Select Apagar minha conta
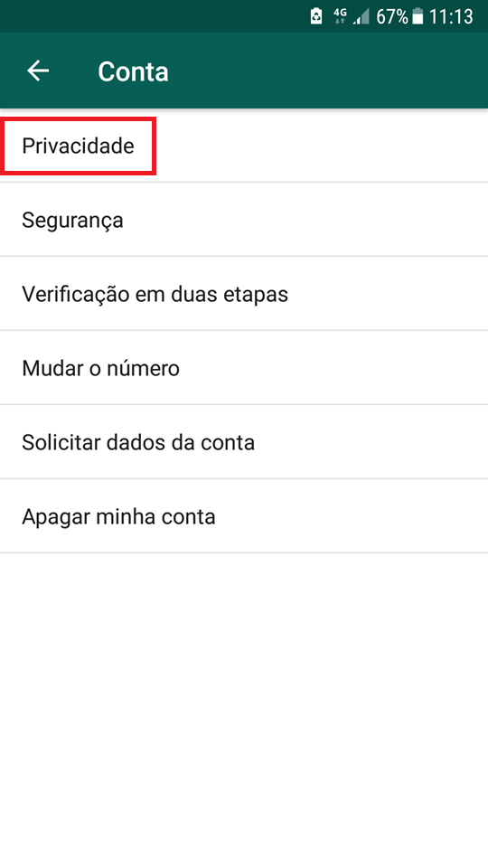Viewport: 488px width, 868px height. pos(244,516)
